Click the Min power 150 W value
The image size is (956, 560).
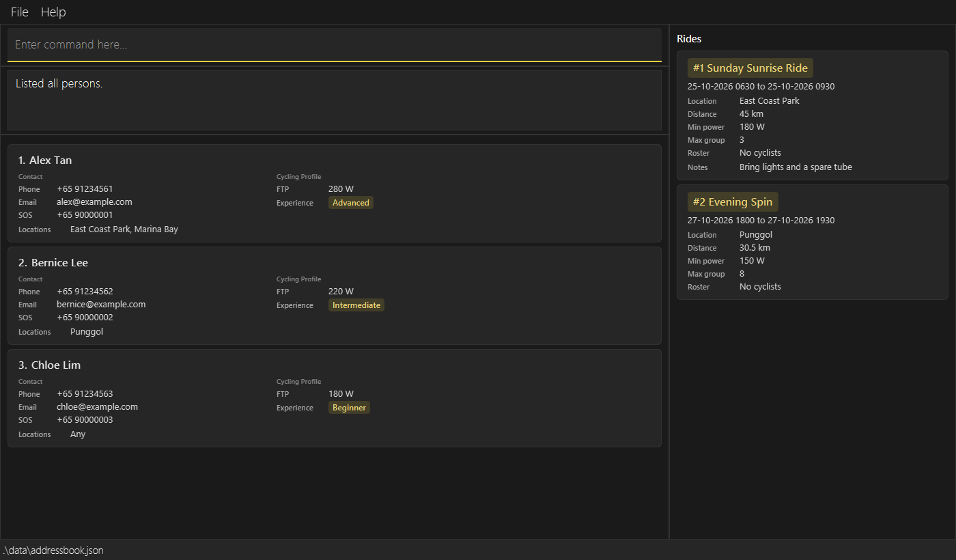(x=752, y=261)
